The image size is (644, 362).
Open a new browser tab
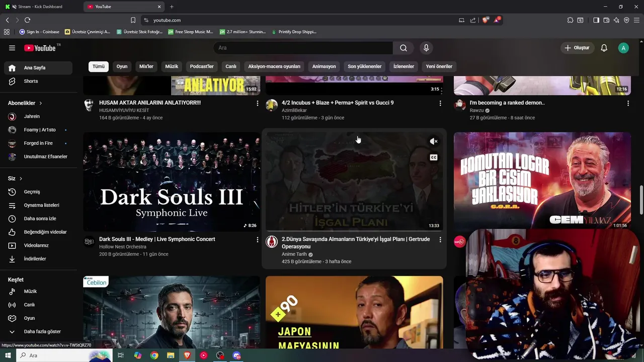click(172, 7)
